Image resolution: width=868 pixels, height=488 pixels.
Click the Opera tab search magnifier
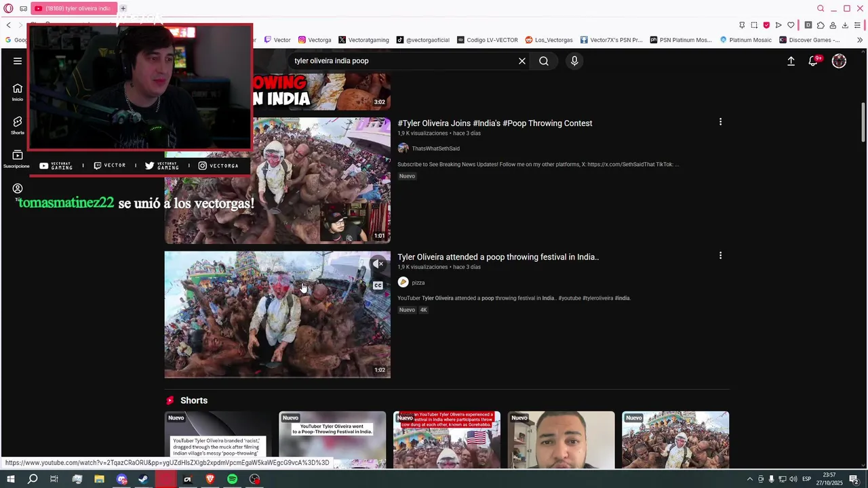tap(821, 8)
